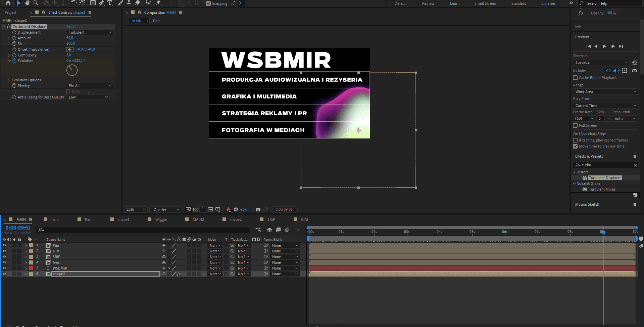Open the show channel color icon
The width and height of the screenshot is (644, 327).
229,209
